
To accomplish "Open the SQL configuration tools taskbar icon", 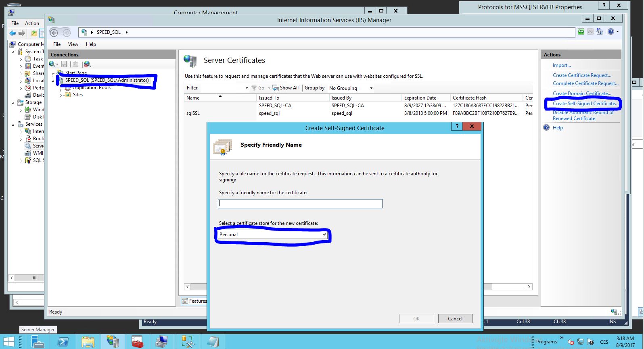I will pyautogui.click(x=188, y=341).
